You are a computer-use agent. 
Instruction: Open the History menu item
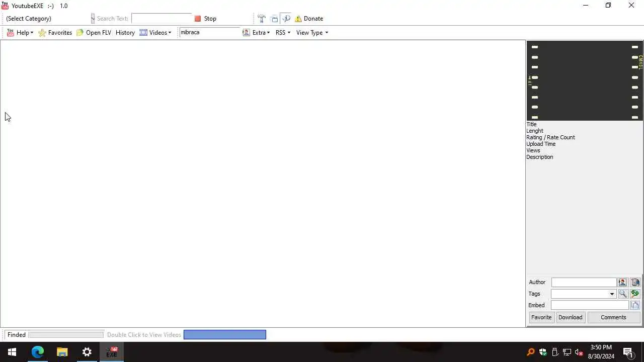[125, 33]
